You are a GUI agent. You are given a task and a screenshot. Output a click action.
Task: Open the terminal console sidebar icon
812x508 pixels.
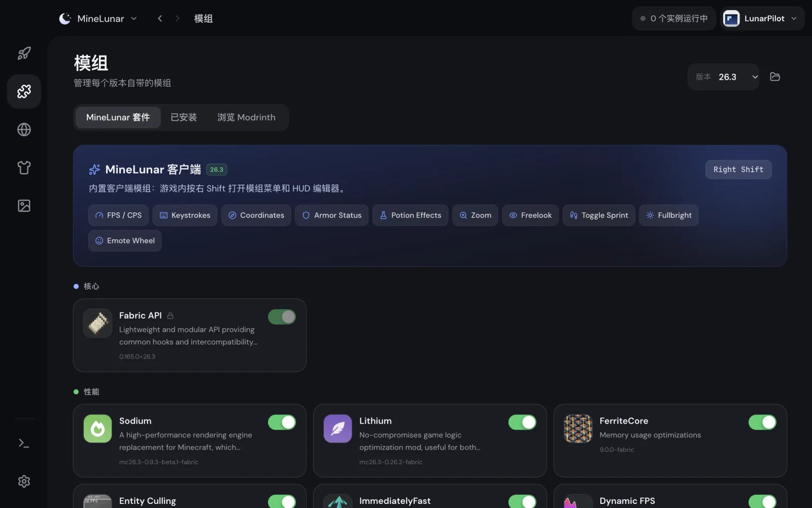tap(24, 443)
